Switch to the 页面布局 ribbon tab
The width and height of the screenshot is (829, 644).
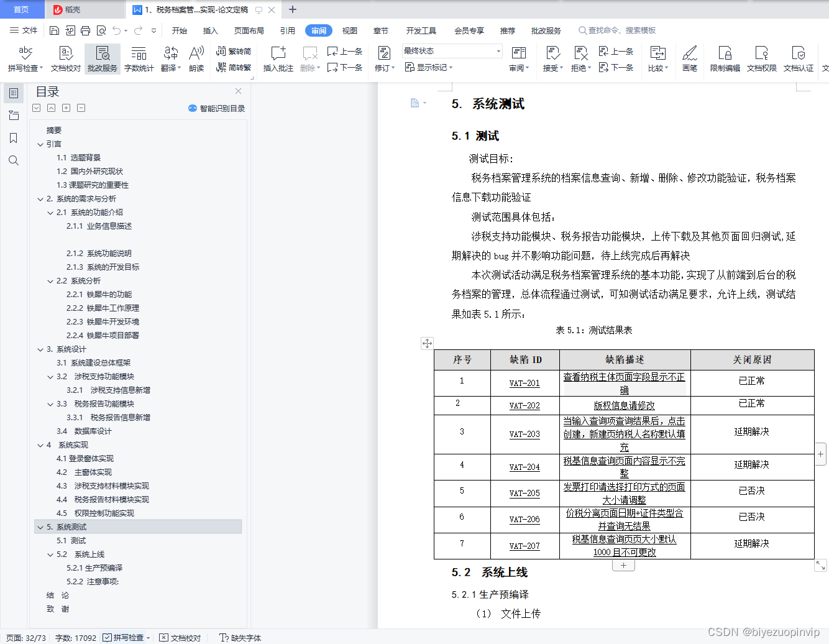tap(249, 30)
